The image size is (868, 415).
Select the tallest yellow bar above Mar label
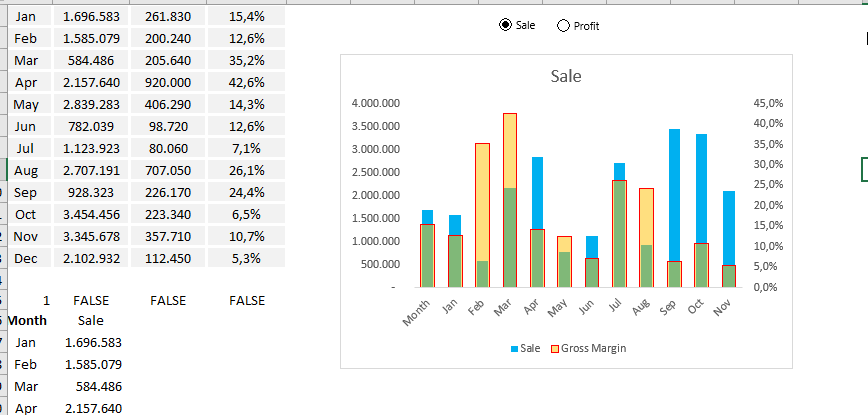coord(510,150)
